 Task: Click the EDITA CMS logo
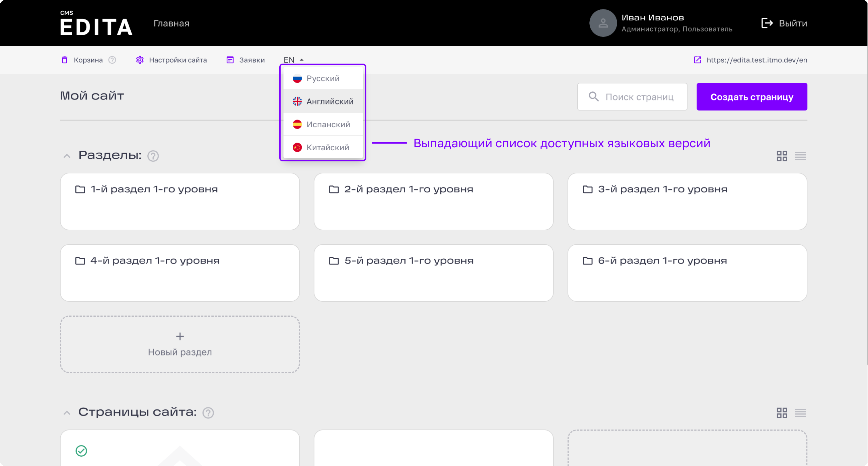[x=96, y=23]
